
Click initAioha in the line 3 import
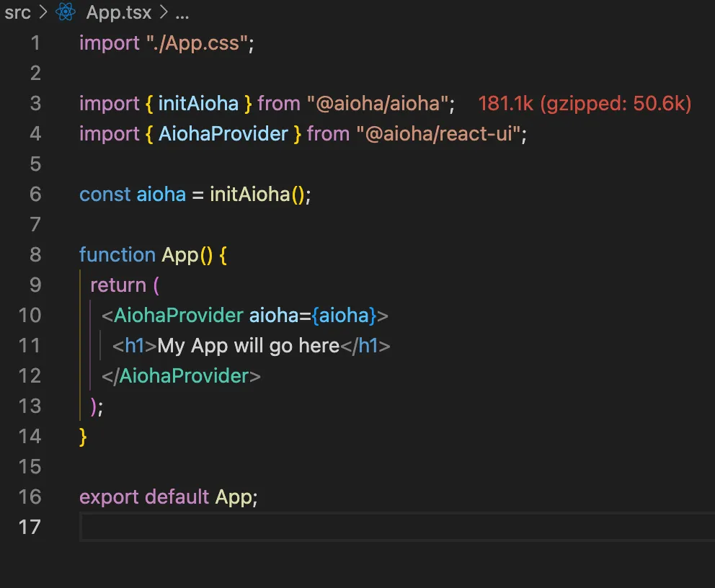click(198, 104)
